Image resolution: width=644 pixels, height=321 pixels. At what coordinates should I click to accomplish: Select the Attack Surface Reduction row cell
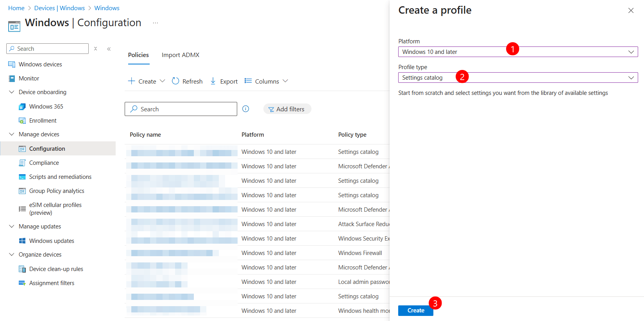tap(364, 224)
